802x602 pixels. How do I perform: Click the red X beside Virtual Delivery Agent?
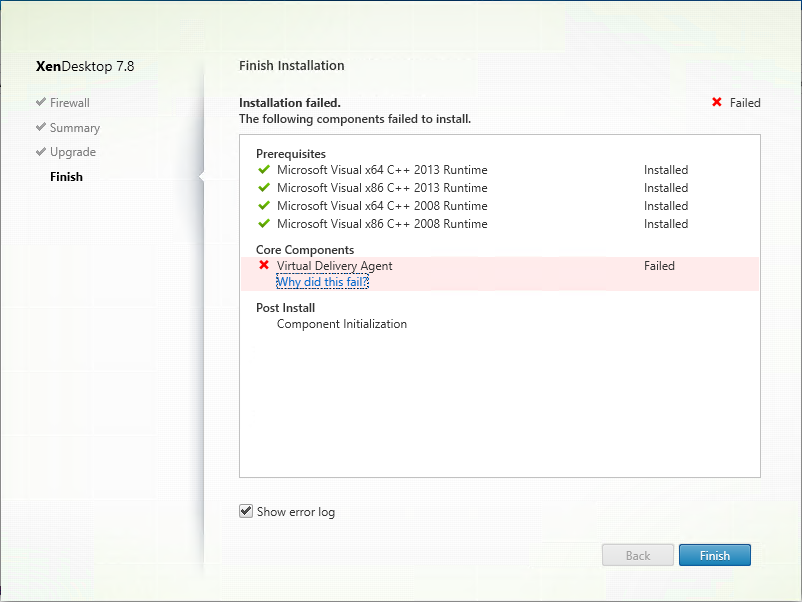pyautogui.click(x=264, y=265)
